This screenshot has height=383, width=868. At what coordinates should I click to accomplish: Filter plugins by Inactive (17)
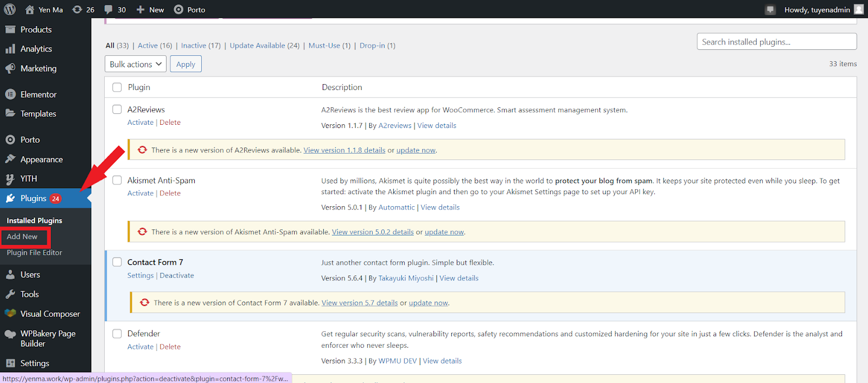pyautogui.click(x=201, y=46)
